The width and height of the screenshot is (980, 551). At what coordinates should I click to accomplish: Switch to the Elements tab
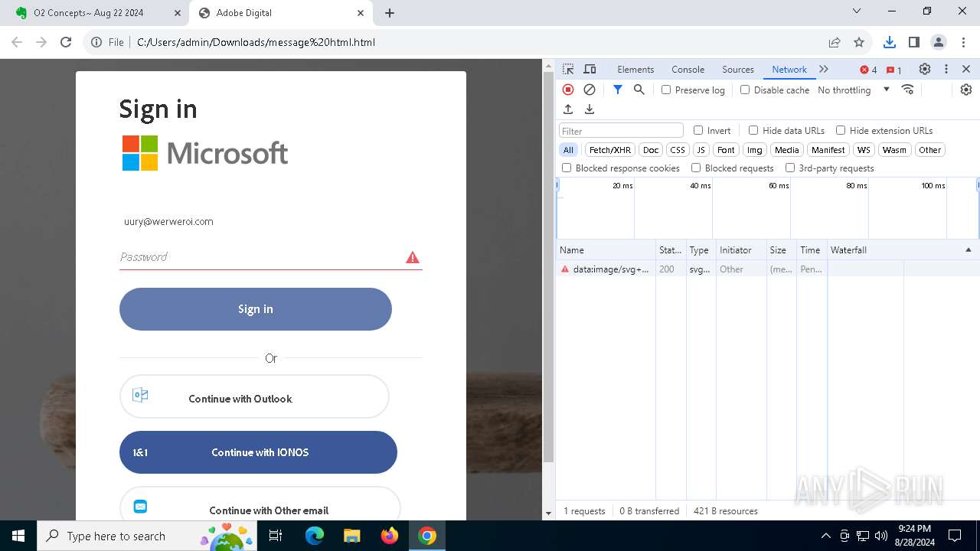coord(635,69)
